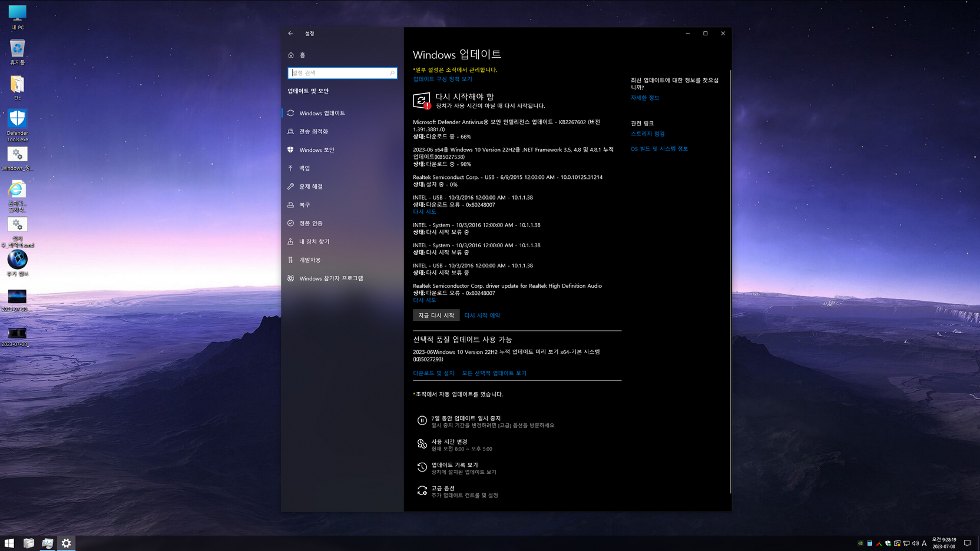
Task: Open 복구 in the sidebar
Action: [x=342, y=205]
